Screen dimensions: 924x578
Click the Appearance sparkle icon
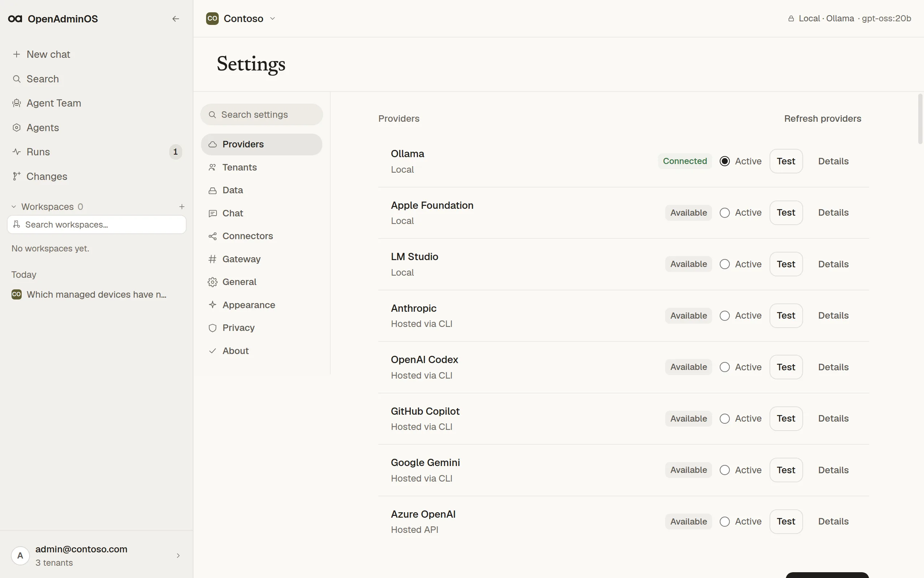(213, 305)
